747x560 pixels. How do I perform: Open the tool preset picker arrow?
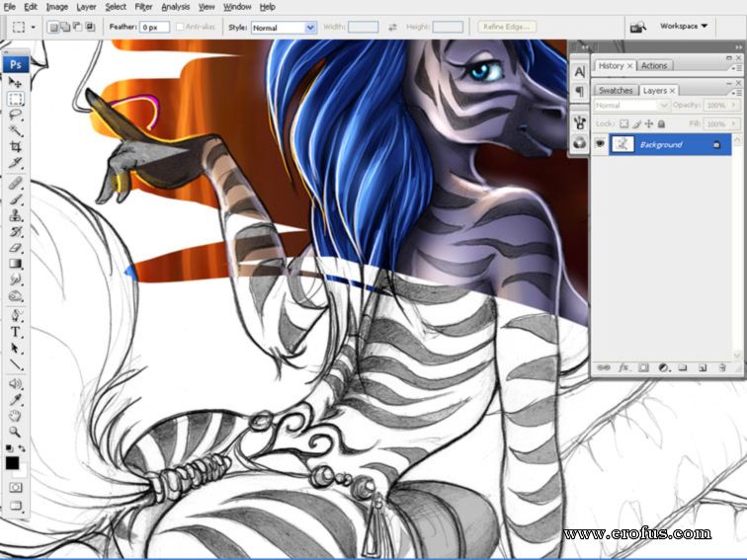point(33,27)
